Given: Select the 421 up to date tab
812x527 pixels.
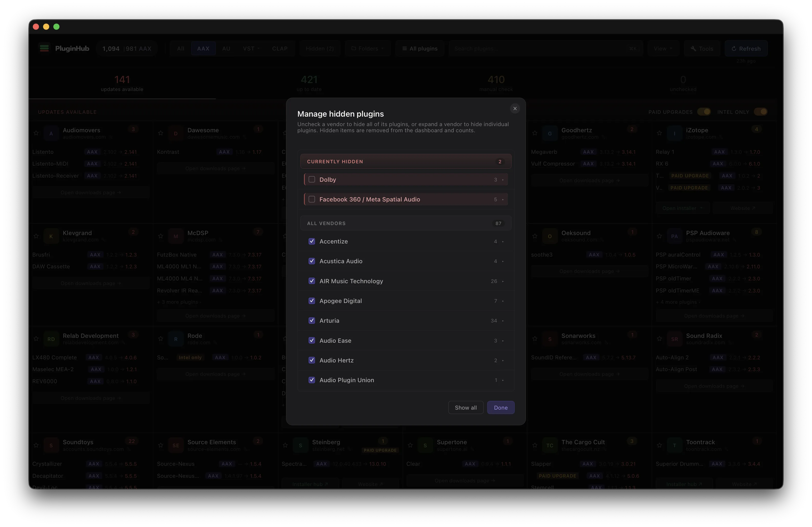Looking at the screenshot, I should click(309, 84).
